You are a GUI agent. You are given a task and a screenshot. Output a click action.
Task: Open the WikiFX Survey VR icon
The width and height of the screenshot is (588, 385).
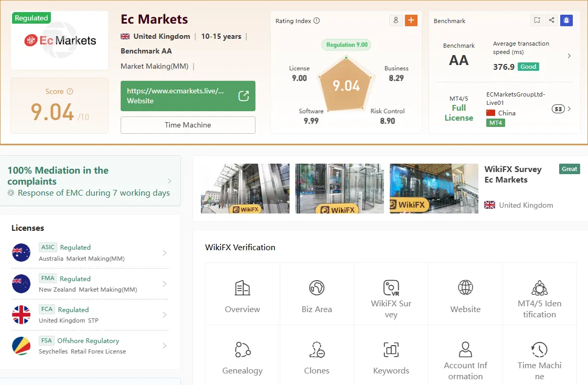click(x=391, y=288)
